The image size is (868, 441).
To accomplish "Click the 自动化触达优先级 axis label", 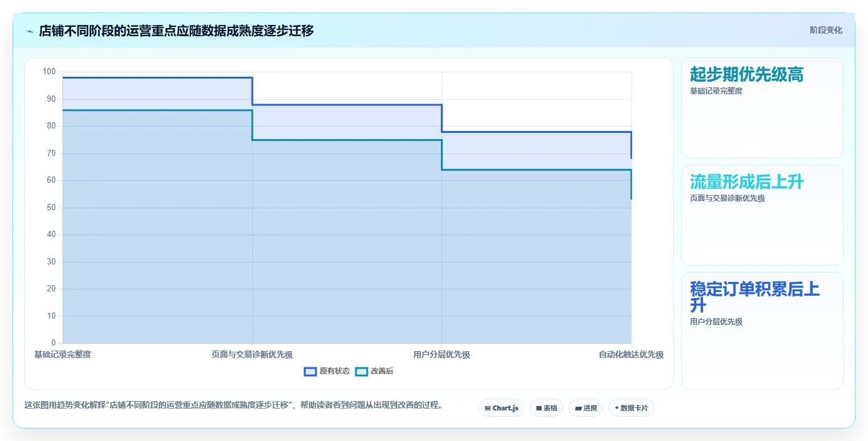I will (631, 354).
